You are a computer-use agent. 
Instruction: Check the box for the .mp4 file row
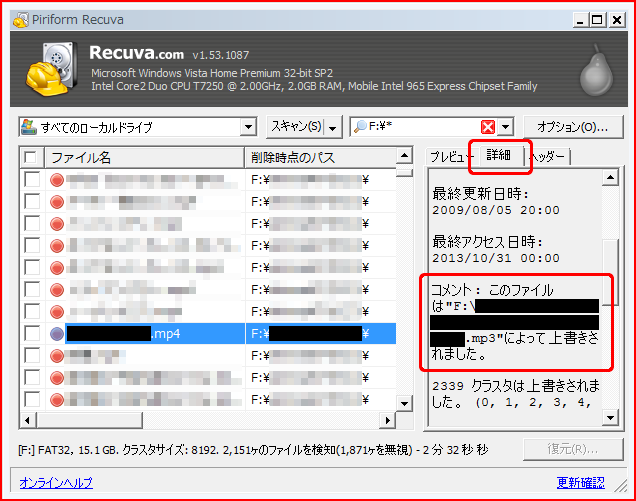click(x=32, y=333)
